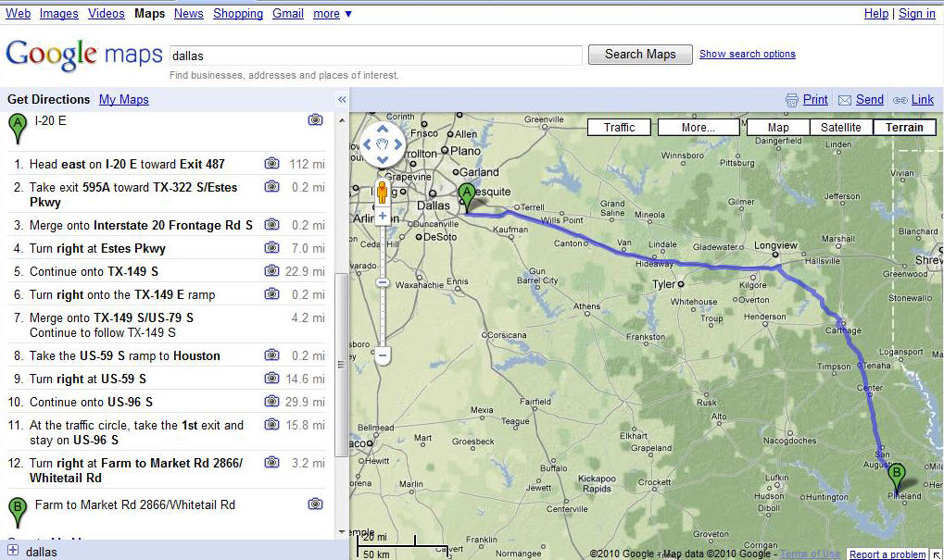
Task: Open the More... map layers menu
Action: 699,128
